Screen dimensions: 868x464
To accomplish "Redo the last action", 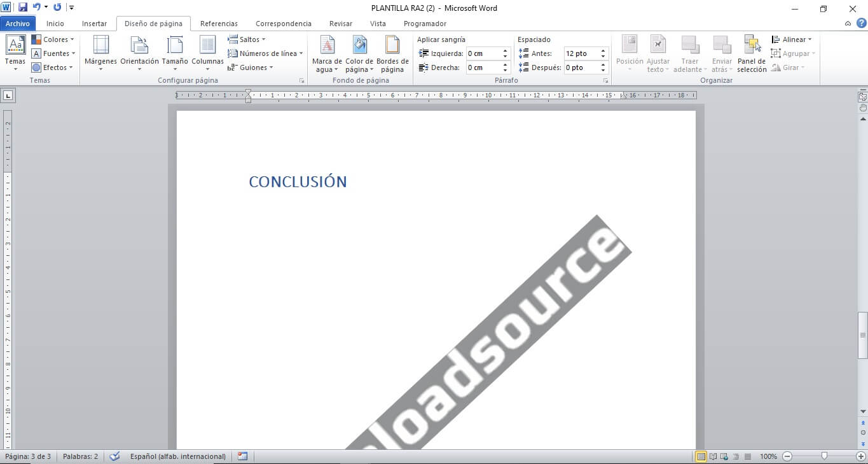I will (57, 8).
